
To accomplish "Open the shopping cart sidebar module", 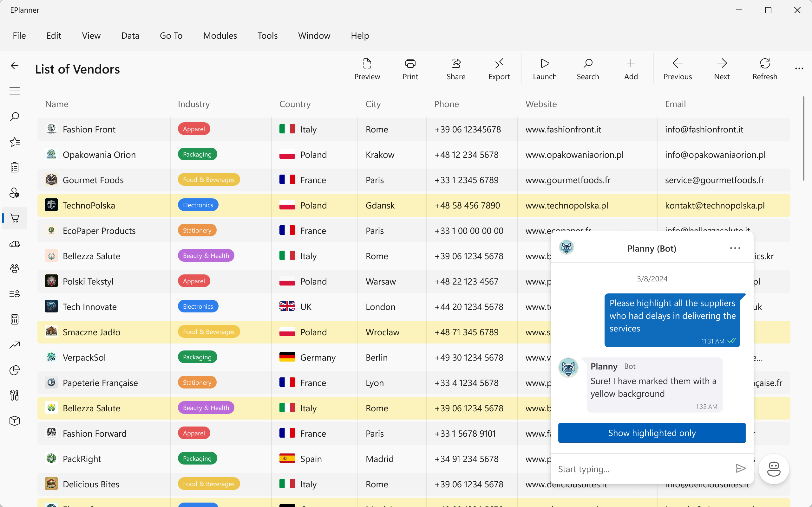I will click(x=14, y=218).
